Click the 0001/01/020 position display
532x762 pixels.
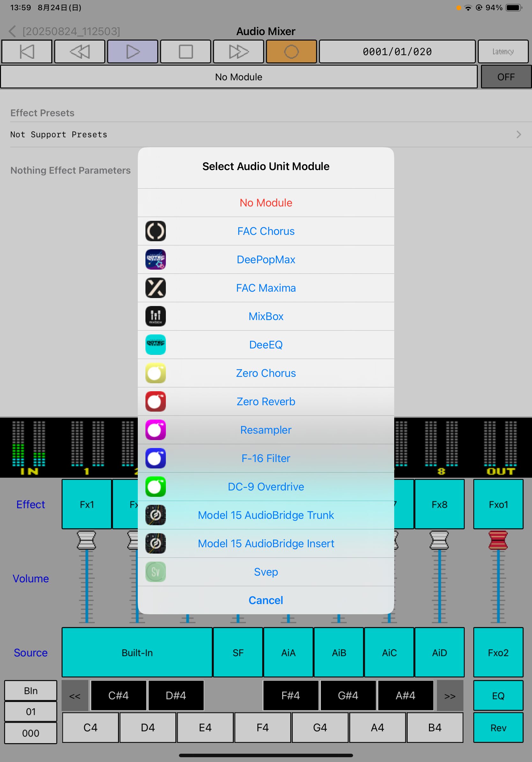click(397, 52)
